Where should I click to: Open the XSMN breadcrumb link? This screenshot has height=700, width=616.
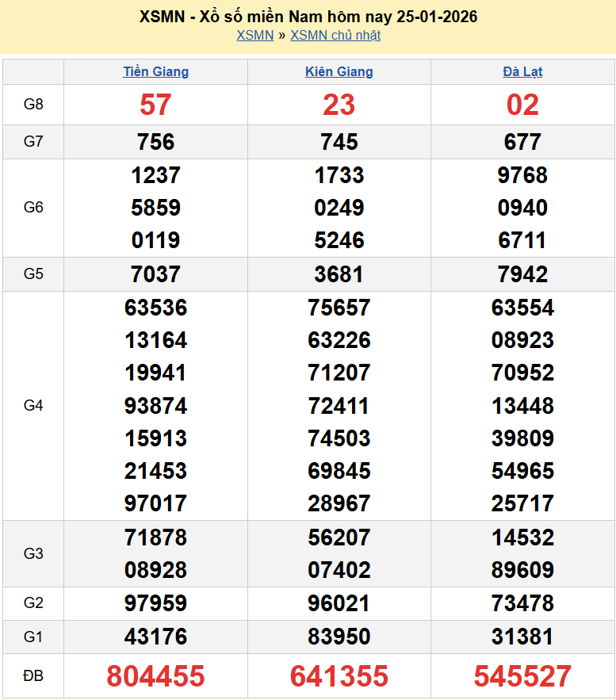tap(254, 35)
